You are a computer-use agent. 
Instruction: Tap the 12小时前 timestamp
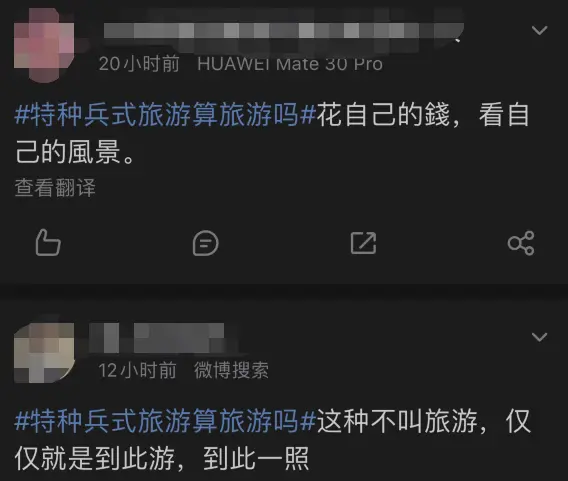tap(137, 370)
